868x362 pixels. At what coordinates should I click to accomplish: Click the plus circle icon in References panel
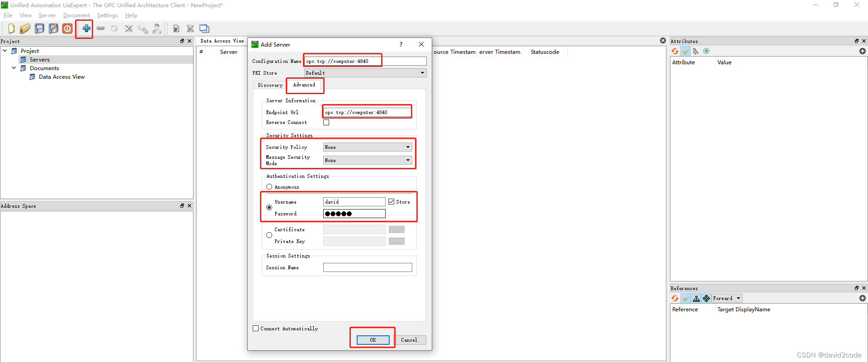[x=863, y=298]
